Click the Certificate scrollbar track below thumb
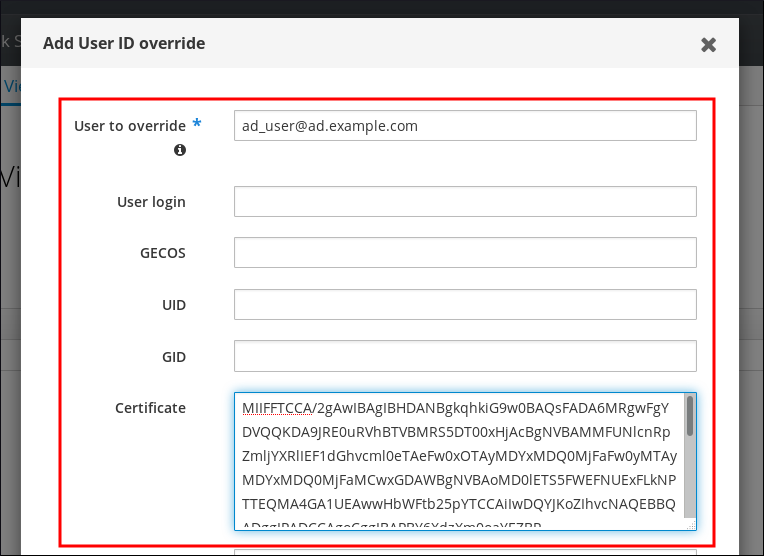Image resolution: width=764 pixels, height=556 pixels. pyautogui.click(x=689, y=480)
